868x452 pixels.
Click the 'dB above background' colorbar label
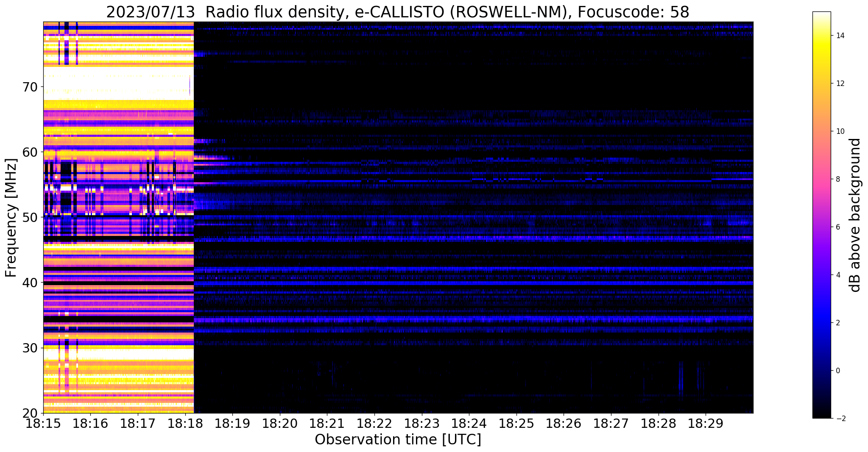tap(855, 215)
